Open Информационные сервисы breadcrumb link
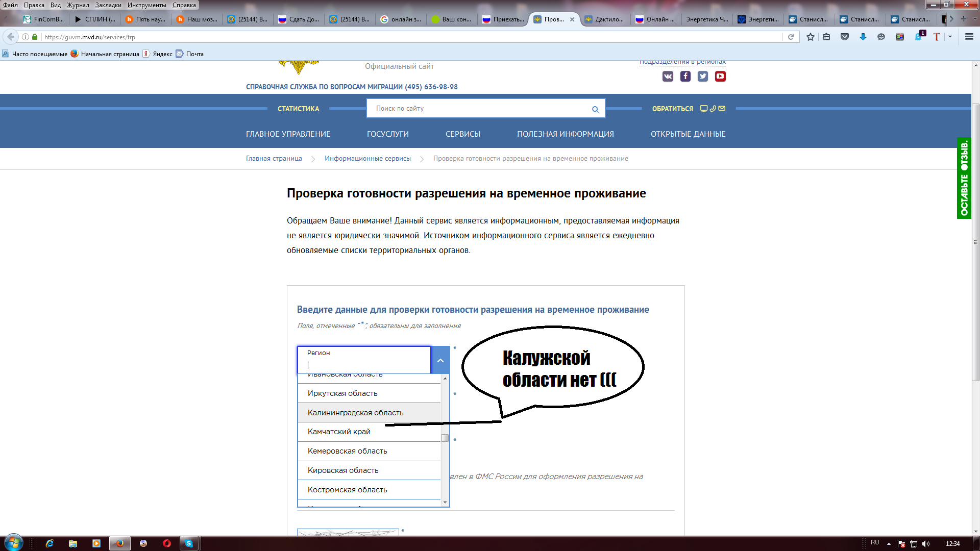Image resolution: width=980 pixels, height=551 pixels. pos(369,158)
